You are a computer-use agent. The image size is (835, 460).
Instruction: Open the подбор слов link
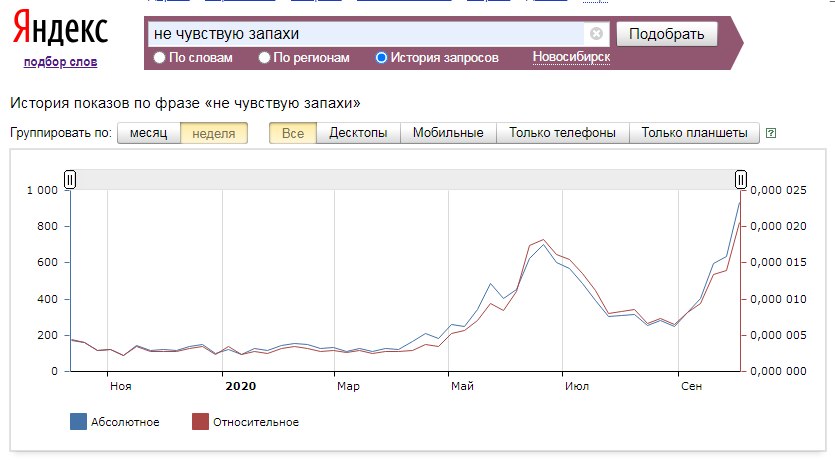(x=60, y=62)
